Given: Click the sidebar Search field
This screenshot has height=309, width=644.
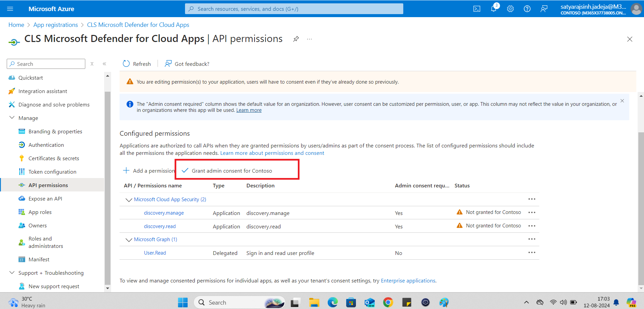Looking at the screenshot, I should tap(46, 64).
